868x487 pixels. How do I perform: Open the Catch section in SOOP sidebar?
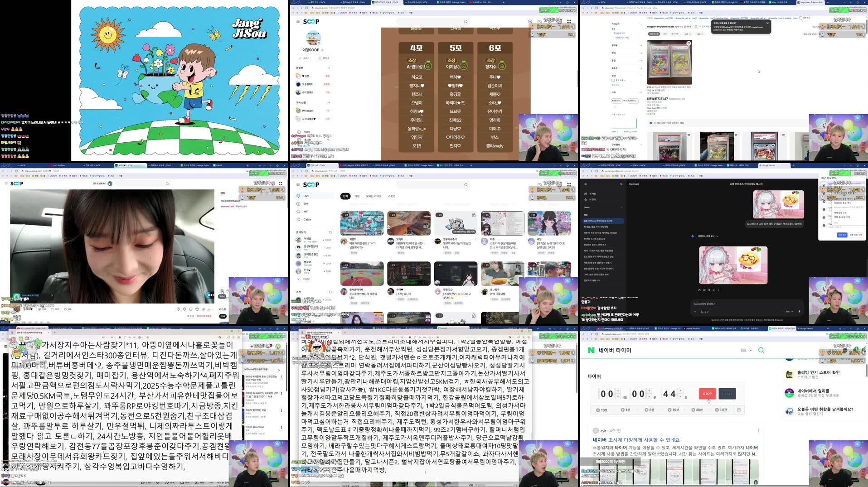point(307,219)
